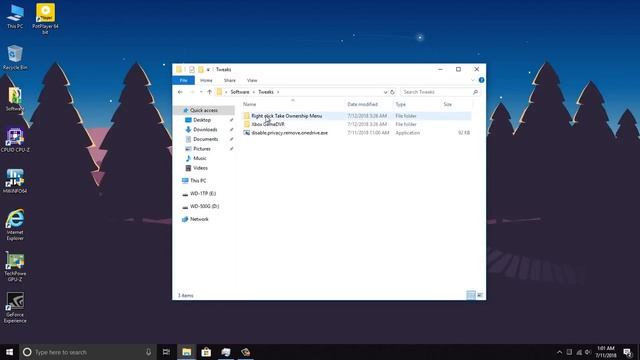The width and height of the screenshot is (640, 360).
Task: Sort by the Size column header
Action: [x=456, y=104]
